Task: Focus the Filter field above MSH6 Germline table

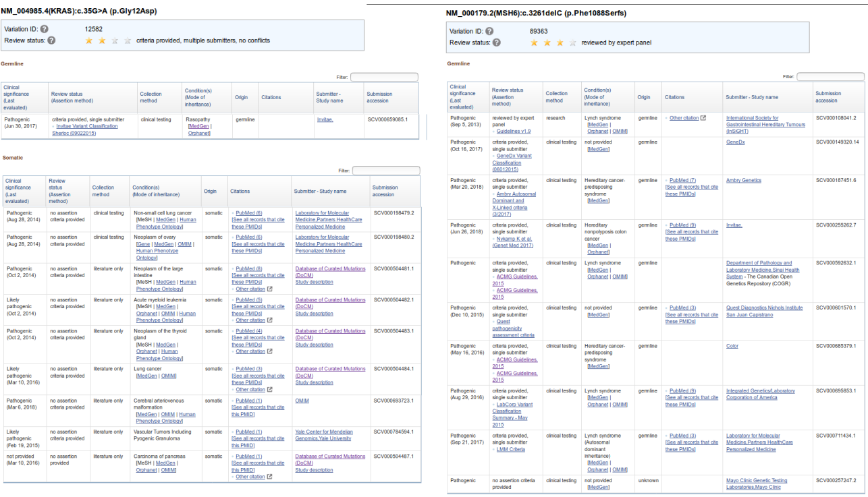Action: pyautogui.click(x=830, y=77)
